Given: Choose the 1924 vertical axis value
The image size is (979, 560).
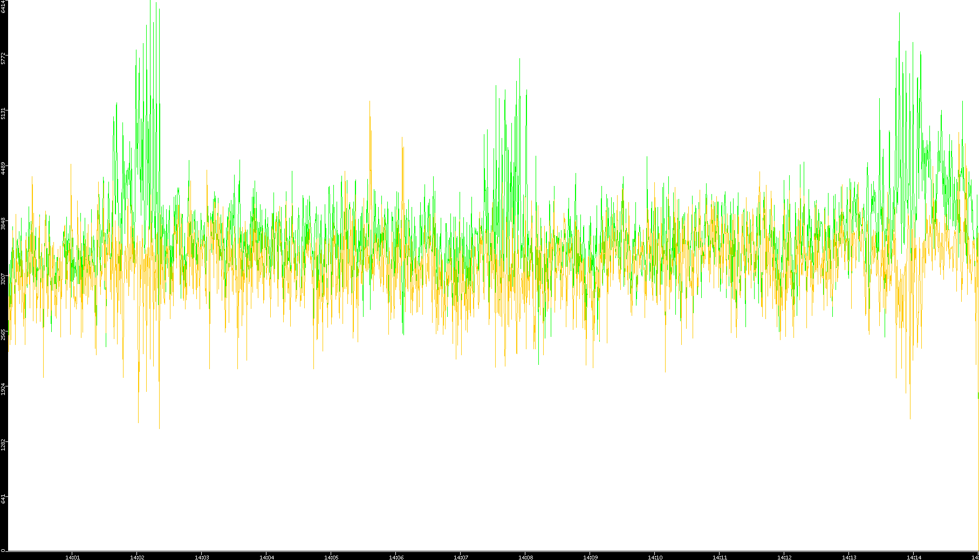Looking at the screenshot, I should (x=3, y=390).
